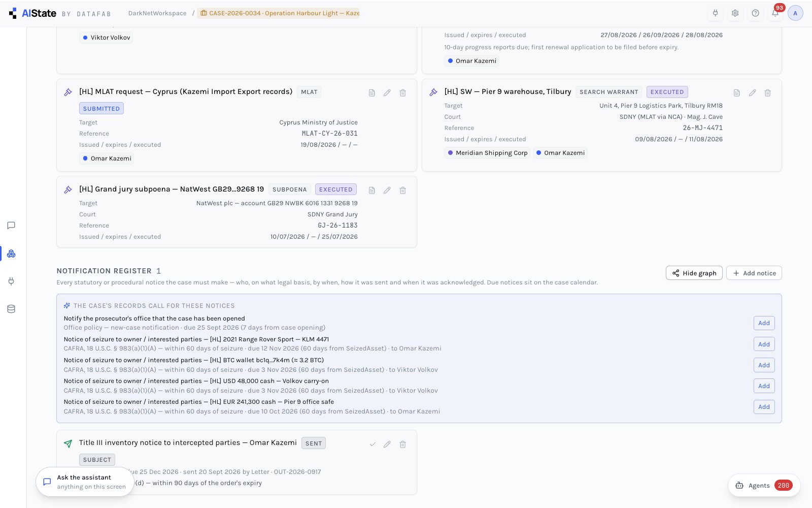The height and width of the screenshot is (508, 812).
Task: Open notifications bell with 93 badge
Action: (x=775, y=13)
